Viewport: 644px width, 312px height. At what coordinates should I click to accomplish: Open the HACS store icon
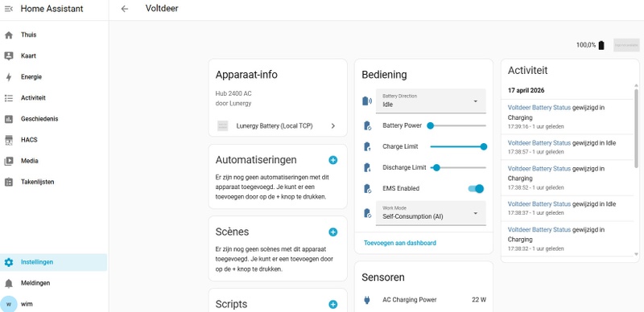click(9, 140)
